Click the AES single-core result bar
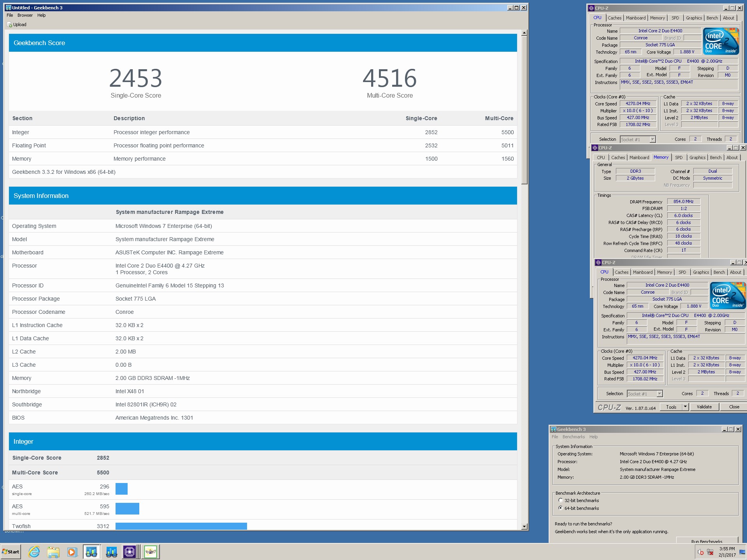The width and height of the screenshot is (747, 560). click(x=121, y=489)
